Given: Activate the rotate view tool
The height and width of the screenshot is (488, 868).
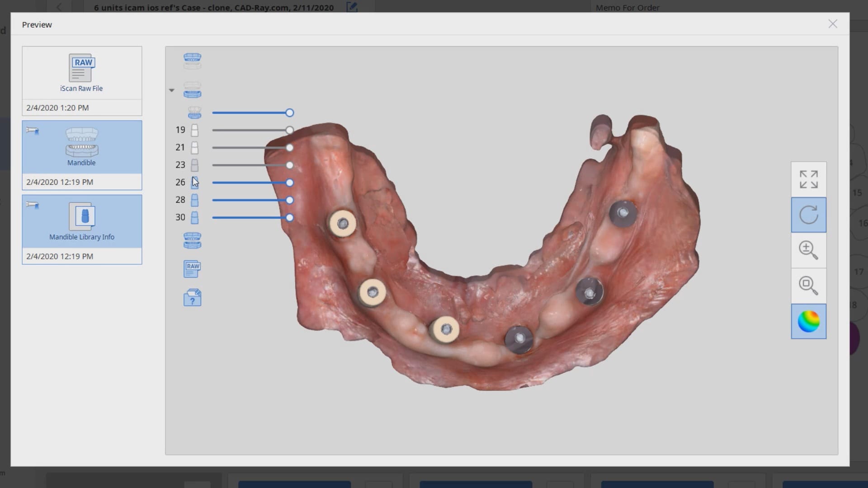Looking at the screenshot, I should [x=808, y=215].
